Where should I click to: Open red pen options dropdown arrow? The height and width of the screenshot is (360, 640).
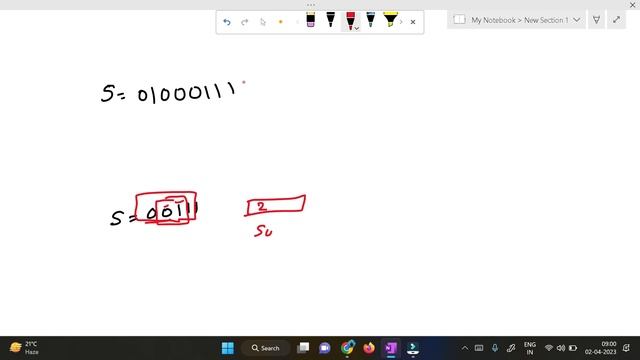point(357,29)
